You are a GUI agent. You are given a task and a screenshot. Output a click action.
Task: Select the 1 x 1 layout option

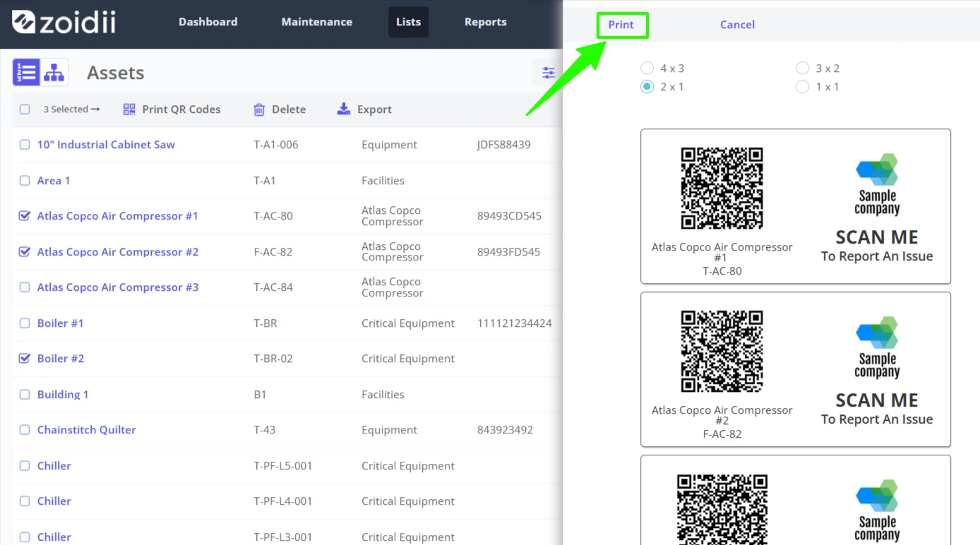802,87
